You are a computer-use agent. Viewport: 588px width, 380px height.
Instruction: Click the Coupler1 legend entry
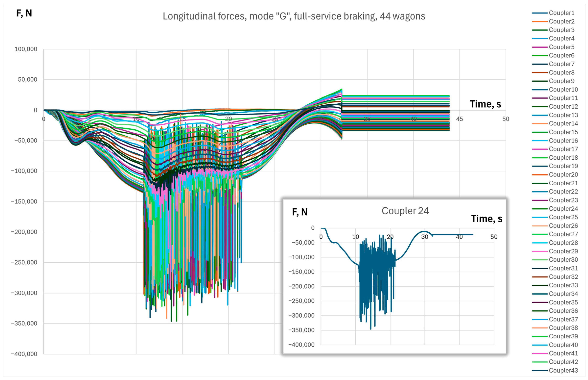click(561, 13)
